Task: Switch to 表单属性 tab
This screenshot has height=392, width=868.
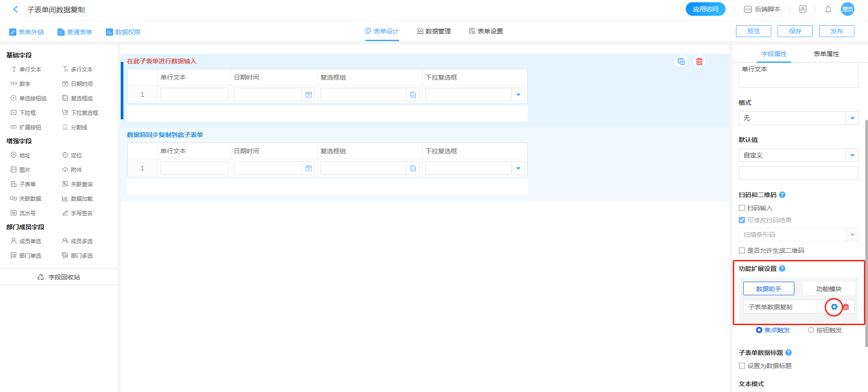Action: (826, 54)
